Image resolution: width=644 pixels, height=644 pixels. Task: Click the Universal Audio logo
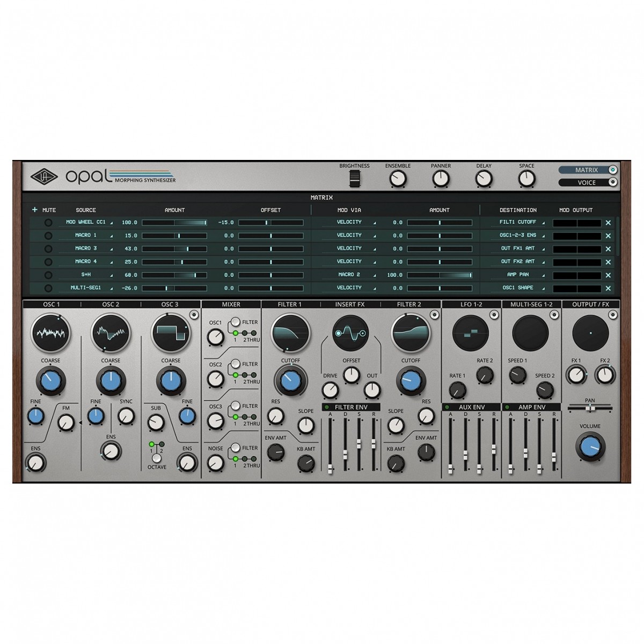(43, 177)
